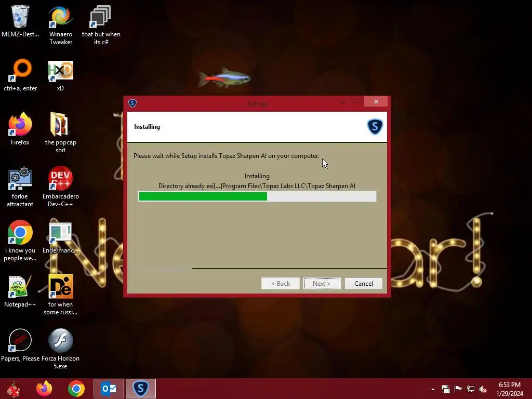Image resolution: width=532 pixels, height=399 pixels.
Task: Open Action Center flag icon in tray
Action: [458, 389]
